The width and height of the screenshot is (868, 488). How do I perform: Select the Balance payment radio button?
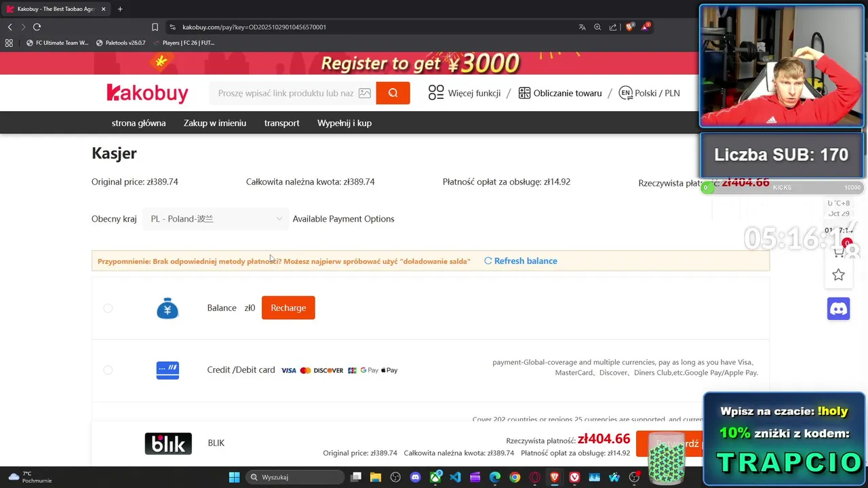[x=108, y=308]
